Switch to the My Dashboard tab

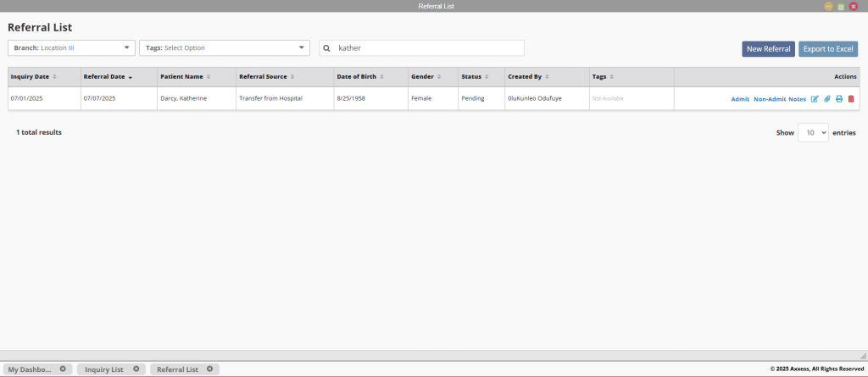click(x=30, y=370)
